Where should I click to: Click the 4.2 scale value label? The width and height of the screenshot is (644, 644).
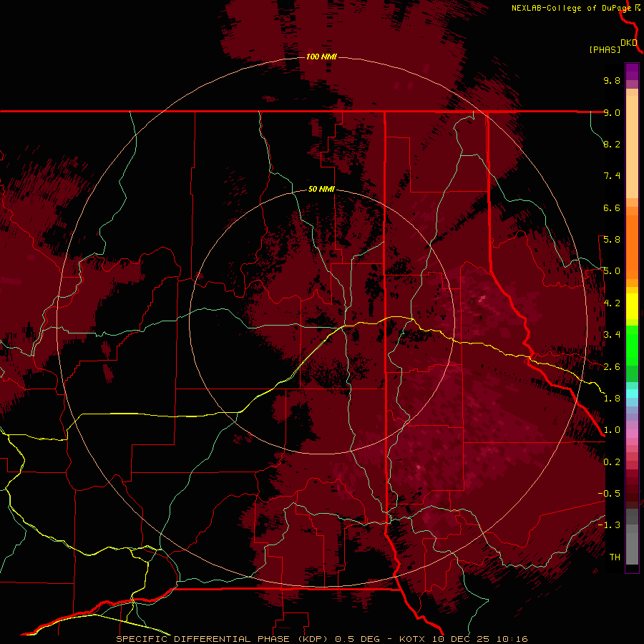pyautogui.click(x=612, y=303)
